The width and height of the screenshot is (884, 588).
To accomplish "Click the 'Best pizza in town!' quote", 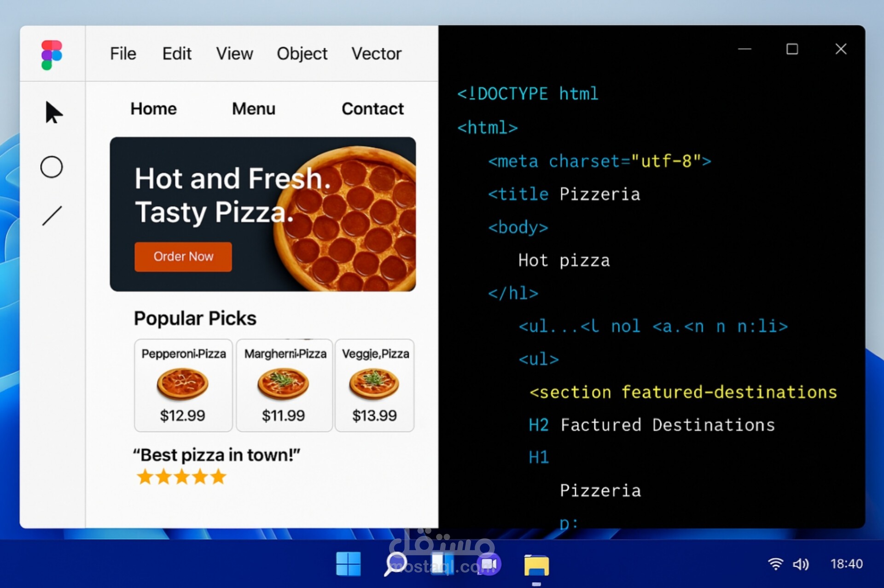I will point(216,455).
